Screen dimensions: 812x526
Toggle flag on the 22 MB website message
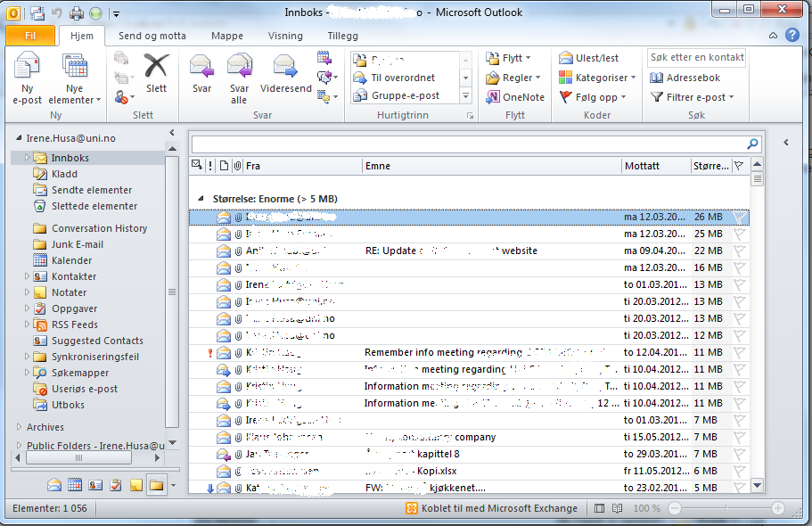(739, 251)
